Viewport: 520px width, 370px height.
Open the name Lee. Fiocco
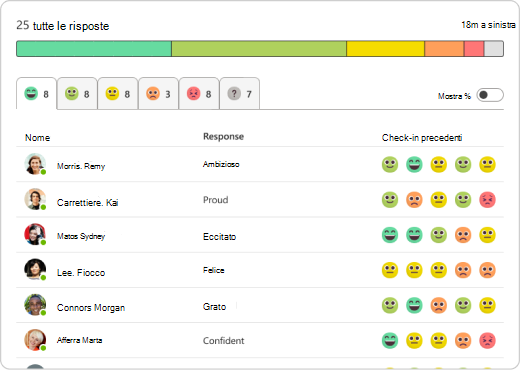[81, 273]
